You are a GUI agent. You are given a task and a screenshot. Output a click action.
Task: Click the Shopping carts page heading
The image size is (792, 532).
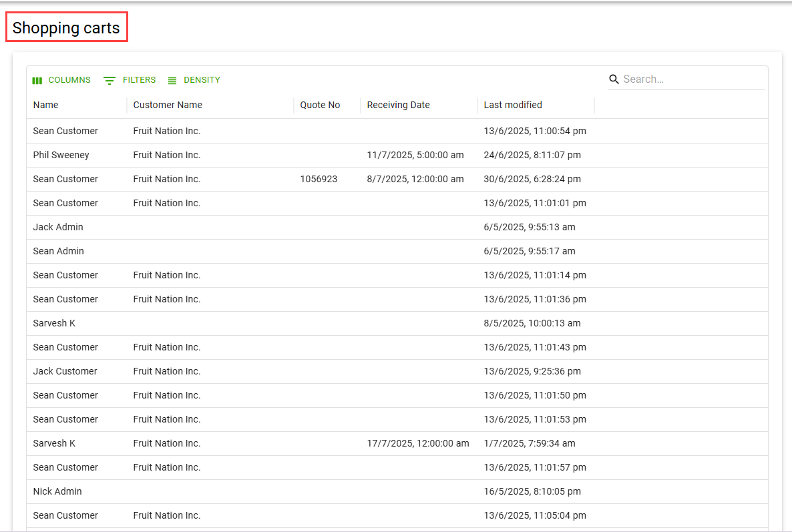(66, 28)
